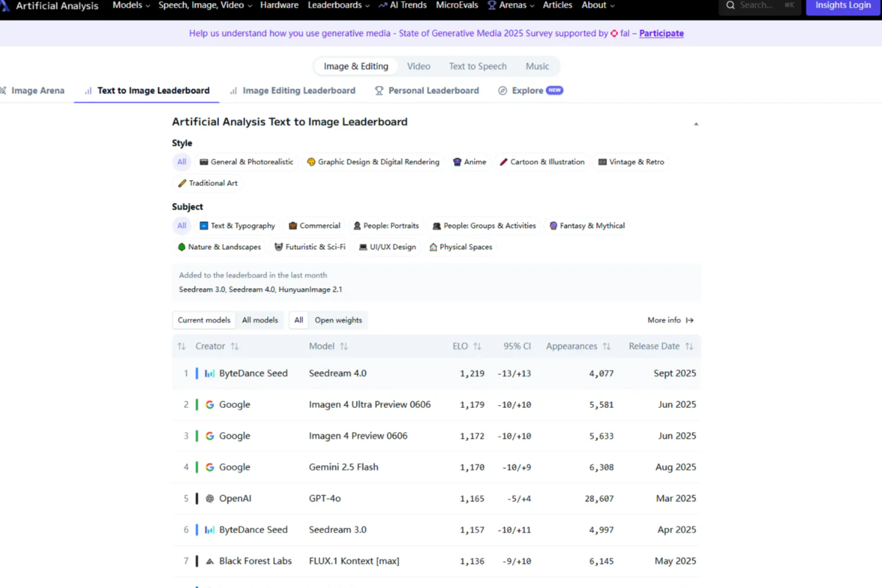Switch to the Music tab
Viewport: 882px width, 588px height.
click(537, 66)
